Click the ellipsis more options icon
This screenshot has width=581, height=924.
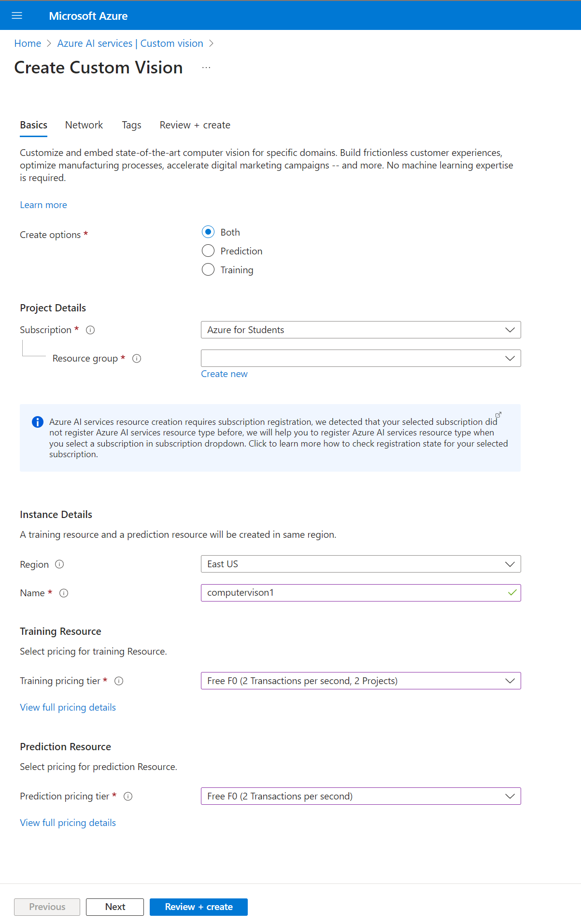pos(206,68)
